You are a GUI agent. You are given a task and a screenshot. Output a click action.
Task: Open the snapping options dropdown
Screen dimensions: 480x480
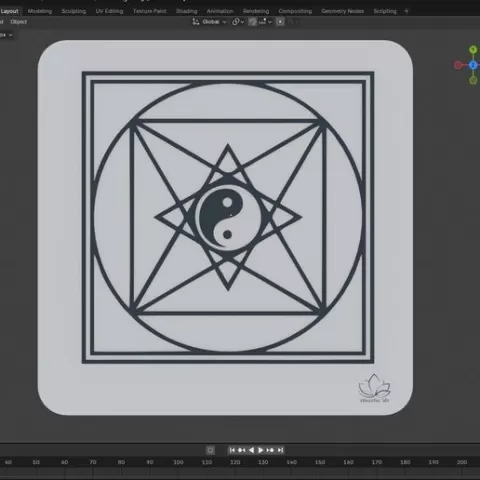(x=265, y=22)
